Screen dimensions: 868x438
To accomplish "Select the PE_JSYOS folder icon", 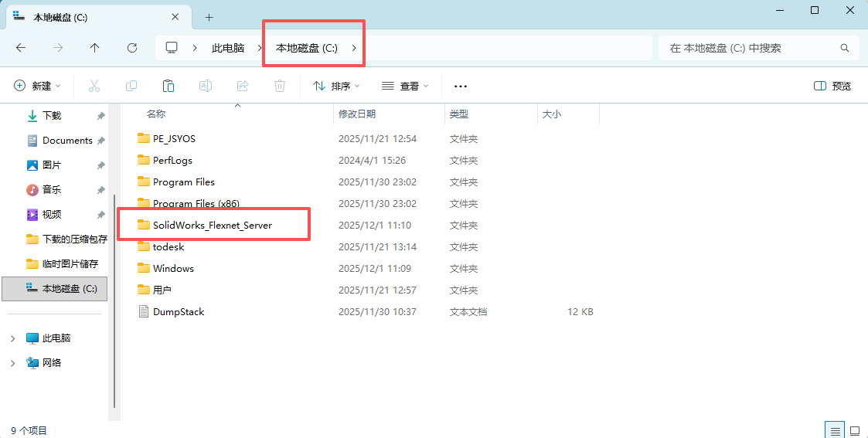I will tap(144, 138).
